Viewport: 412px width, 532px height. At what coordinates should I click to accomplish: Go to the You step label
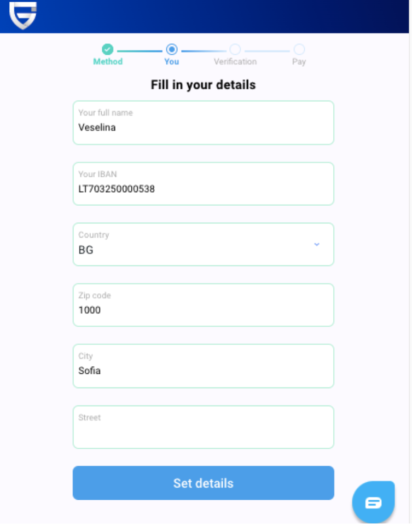click(x=172, y=62)
